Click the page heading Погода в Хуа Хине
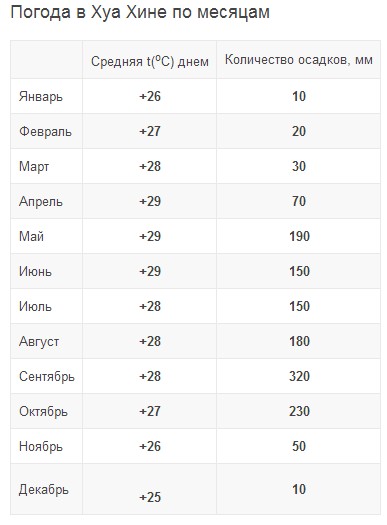 [140, 13]
